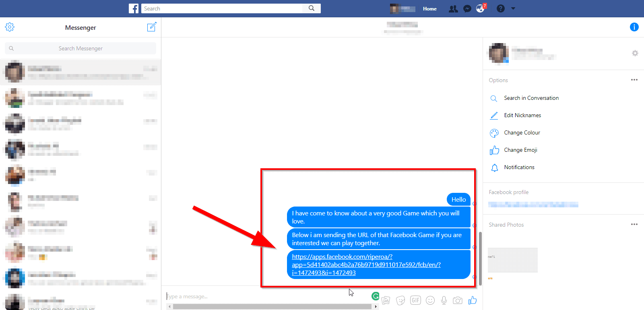Open the Notifications globe icon with badge

(481, 8)
